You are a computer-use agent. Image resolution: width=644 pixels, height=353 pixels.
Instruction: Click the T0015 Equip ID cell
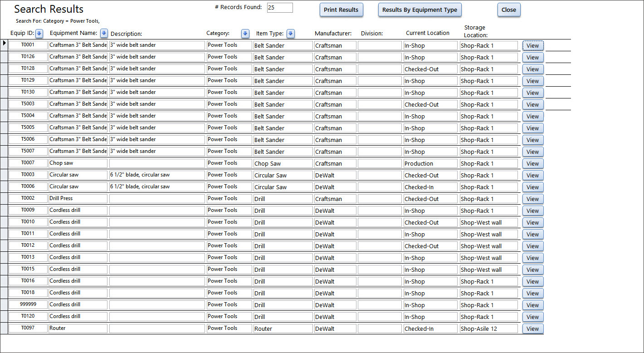28,269
